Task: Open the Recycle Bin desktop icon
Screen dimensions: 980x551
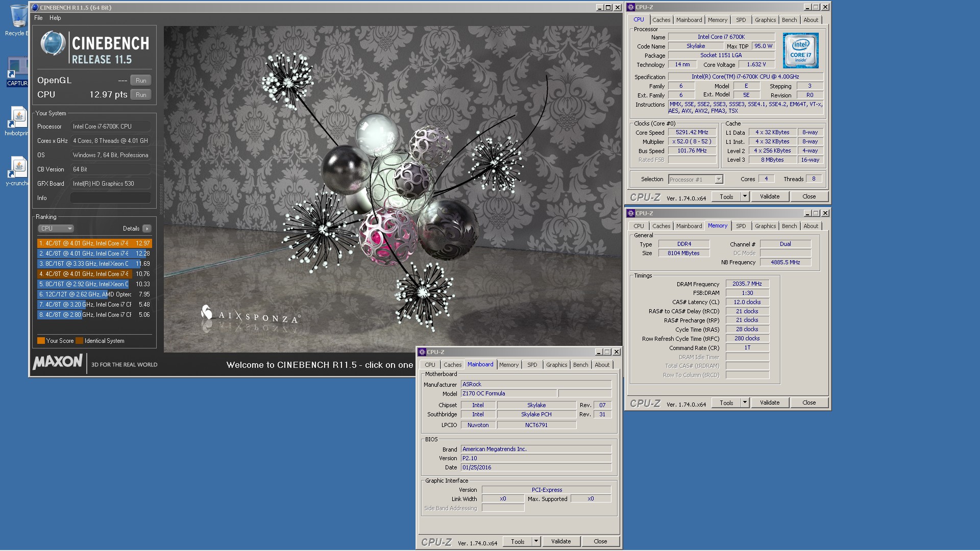Action: [x=18, y=16]
